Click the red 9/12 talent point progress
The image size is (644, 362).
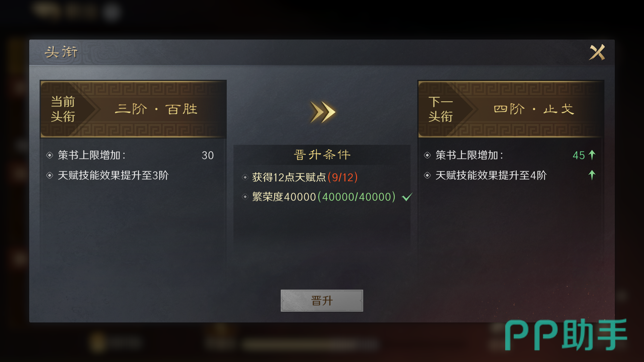(x=343, y=177)
